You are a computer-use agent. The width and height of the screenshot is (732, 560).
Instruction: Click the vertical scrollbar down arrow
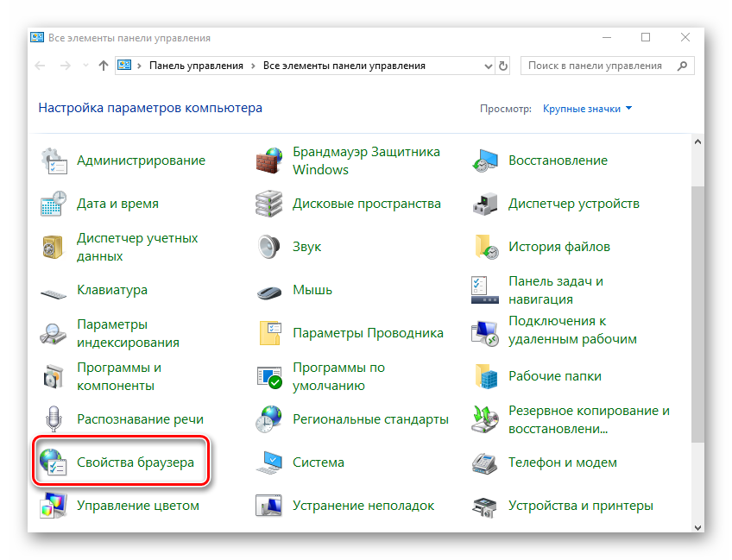click(x=697, y=525)
